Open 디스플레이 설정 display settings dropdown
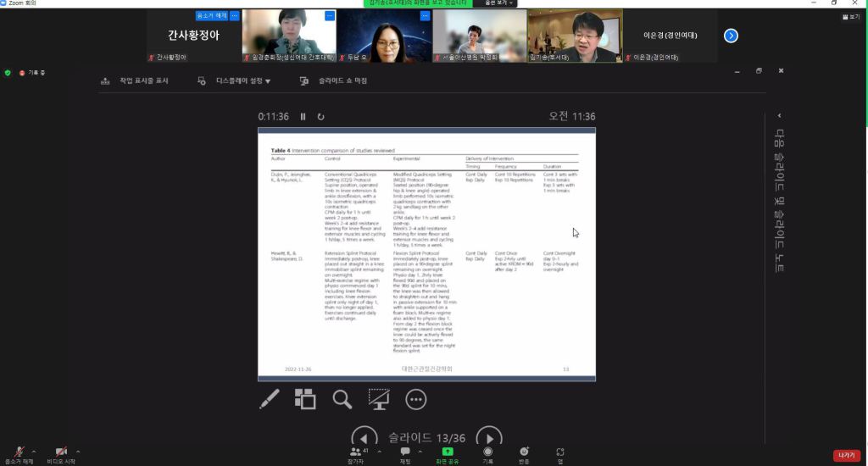Image resolution: width=868 pixels, height=466 pixels. 234,80
